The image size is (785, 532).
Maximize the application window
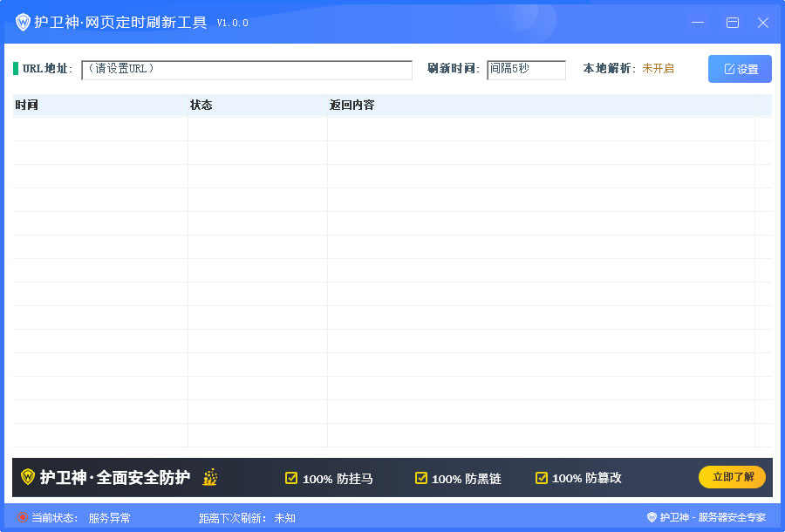tap(732, 23)
